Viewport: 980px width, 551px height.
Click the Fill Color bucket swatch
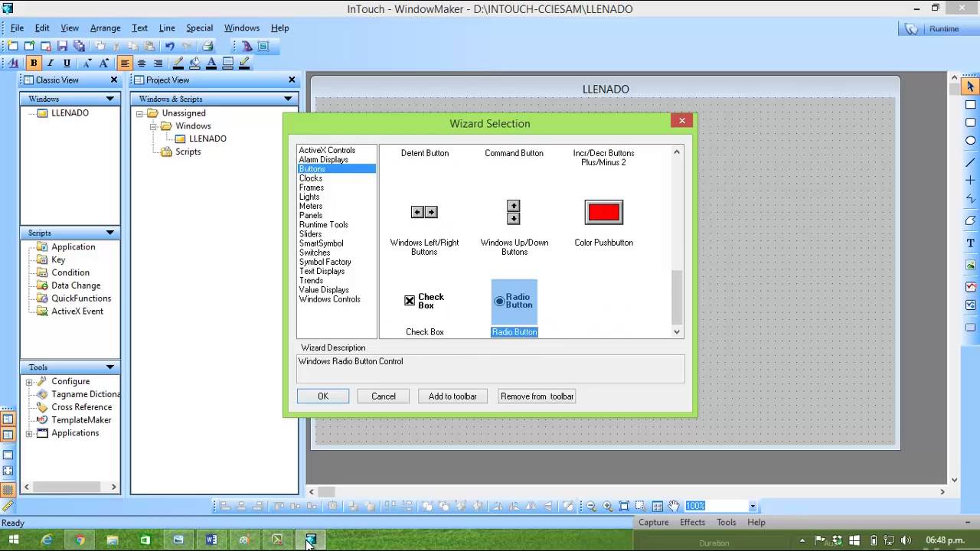(194, 63)
